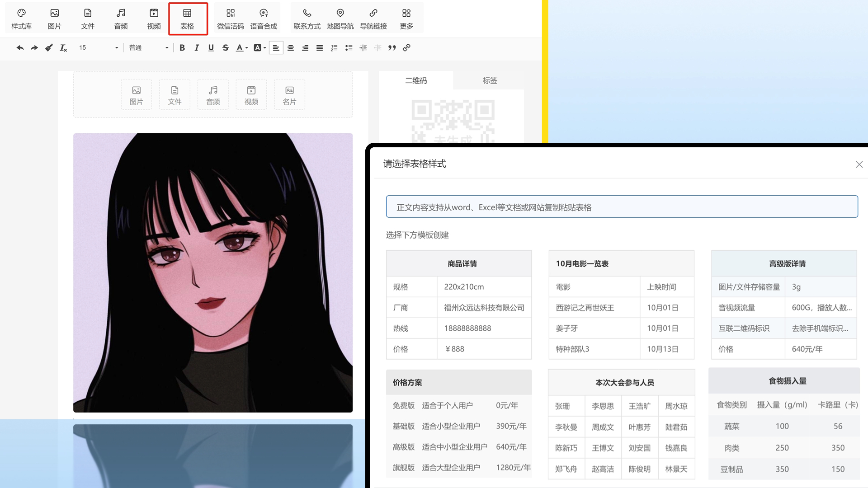Click the paste-table hint box
This screenshot has width=868, height=488.
pyautogui.click(x=622, y=206)
